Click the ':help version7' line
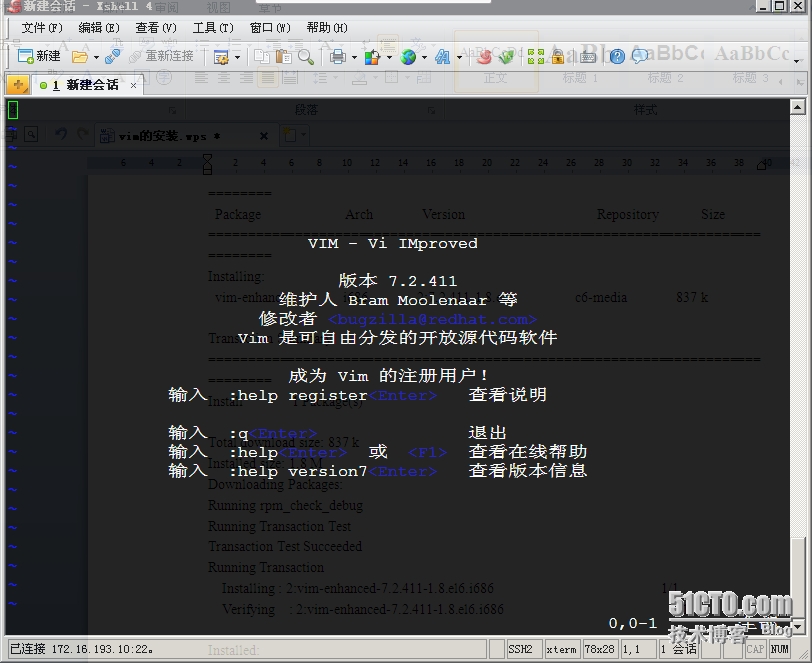The height and width of the screenshot is (663, 812). (x=378, y=471)
